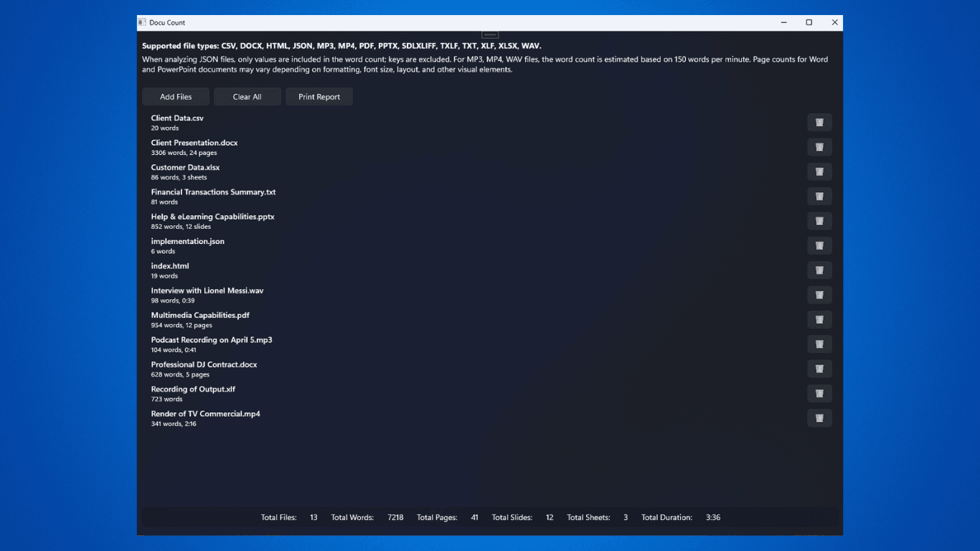
Task: Remove index.html from the file list
Action: pyautogui.click(x=819, y=270)
